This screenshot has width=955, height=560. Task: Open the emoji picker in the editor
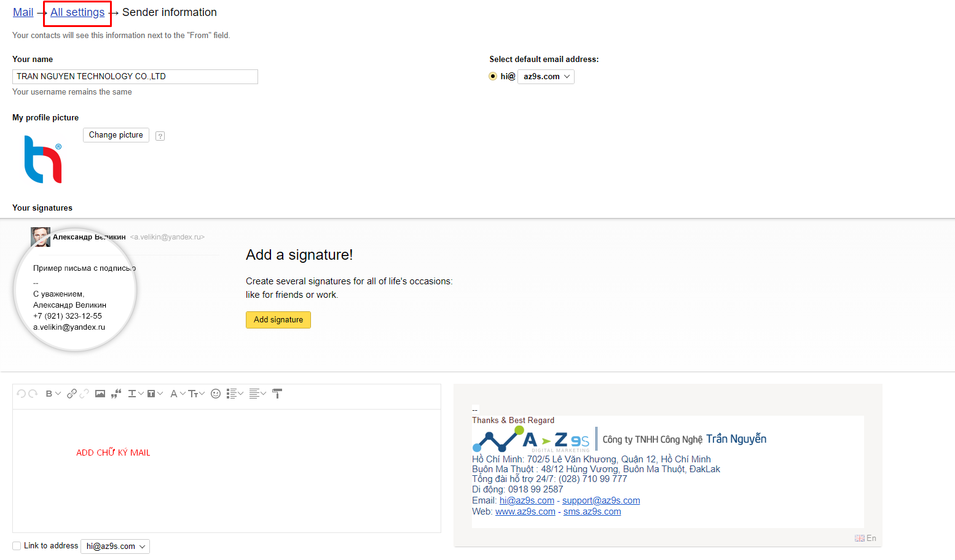[x=215, y=394]
